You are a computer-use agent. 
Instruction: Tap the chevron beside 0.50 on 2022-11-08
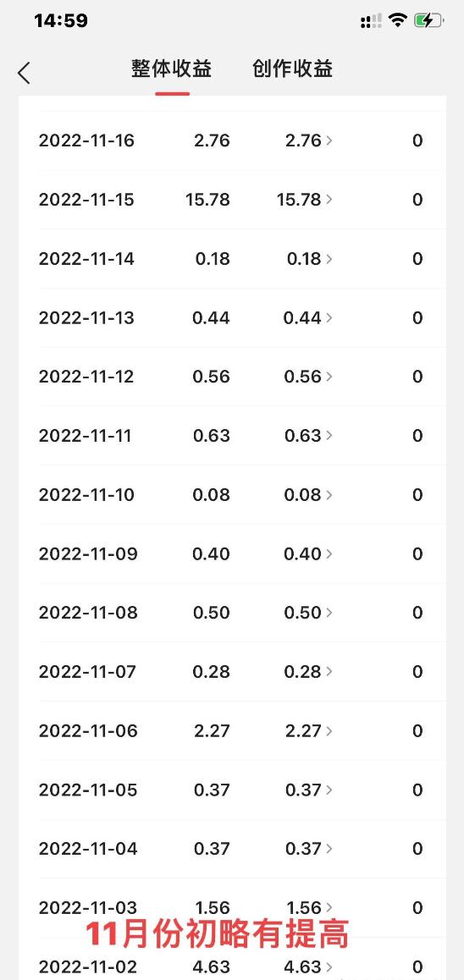tap(329, 613)
